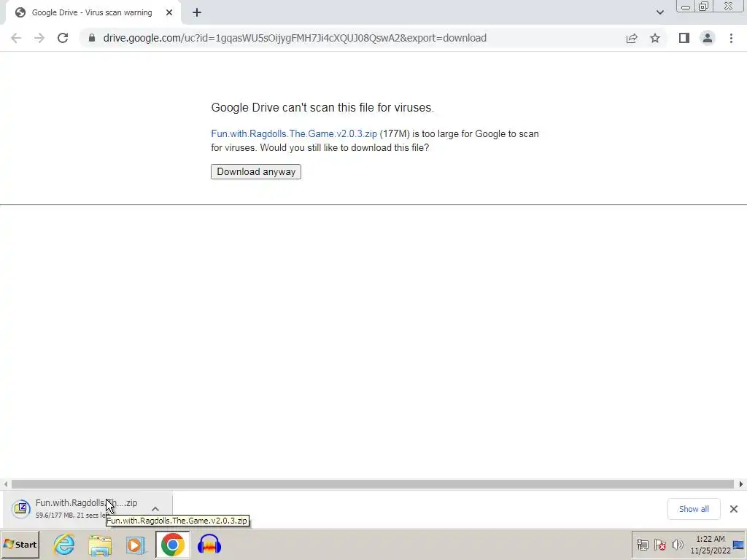Screen dimensions: 747x560
Task: View site information via the lock icon
Action: (x=91, y=38)
